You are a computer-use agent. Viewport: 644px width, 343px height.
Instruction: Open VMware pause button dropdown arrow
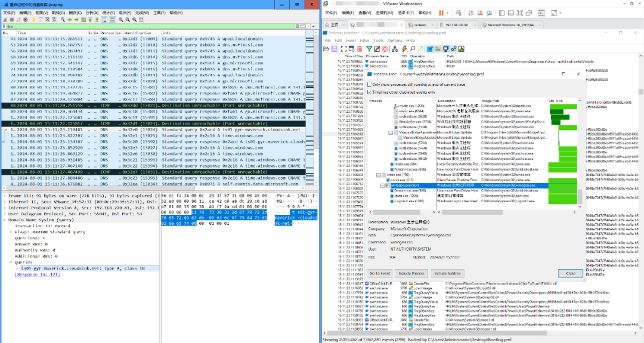click(x=447, y=13)
